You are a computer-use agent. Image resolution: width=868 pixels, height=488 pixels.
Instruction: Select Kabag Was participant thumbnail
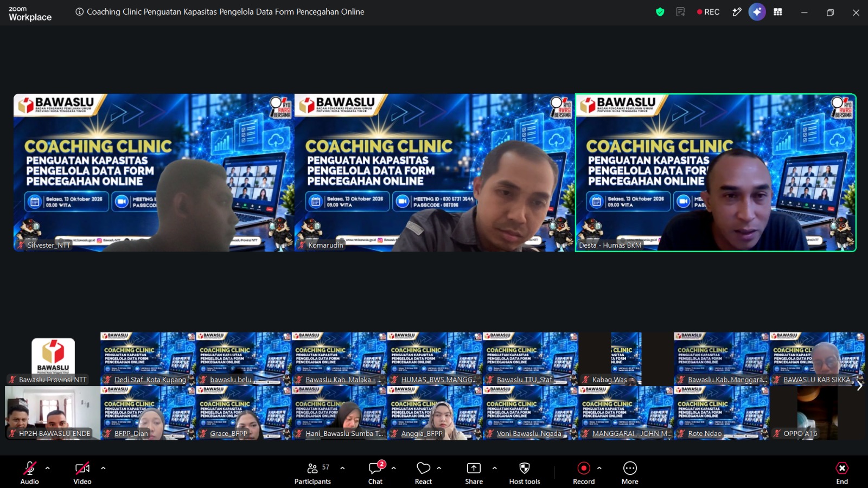point(626,359)
